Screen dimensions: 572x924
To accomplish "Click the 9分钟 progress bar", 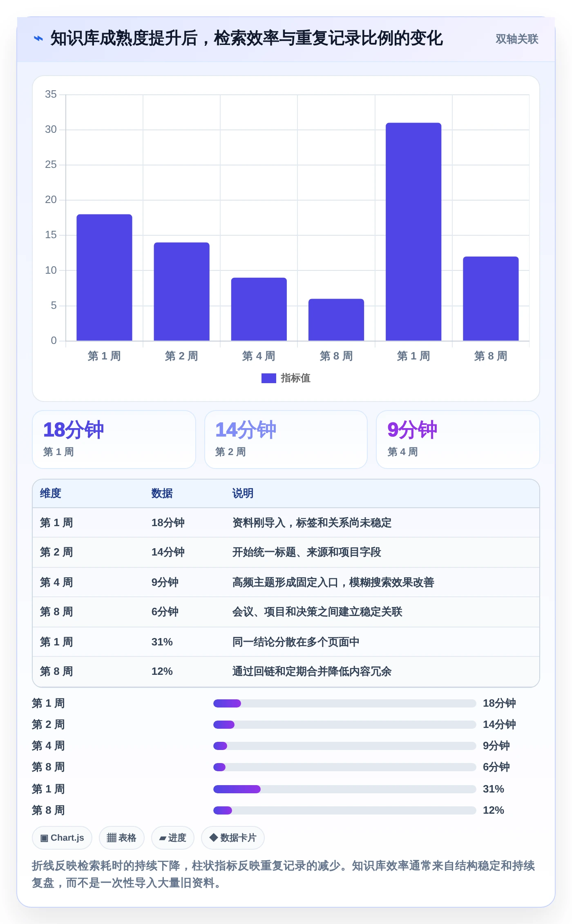I will point(344,746).
